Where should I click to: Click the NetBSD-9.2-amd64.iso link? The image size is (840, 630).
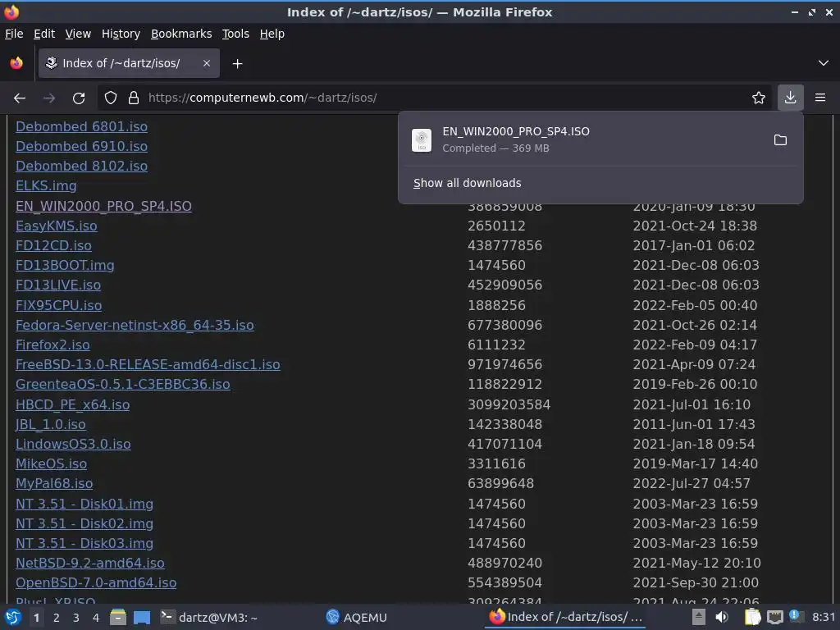[x=90, y=563]
